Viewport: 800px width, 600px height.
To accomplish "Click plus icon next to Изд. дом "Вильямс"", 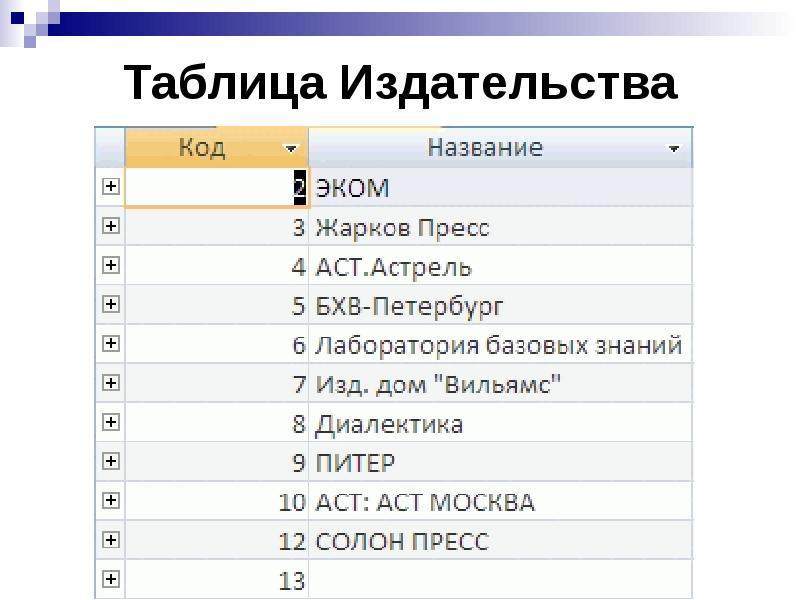I will coord(110,383).
